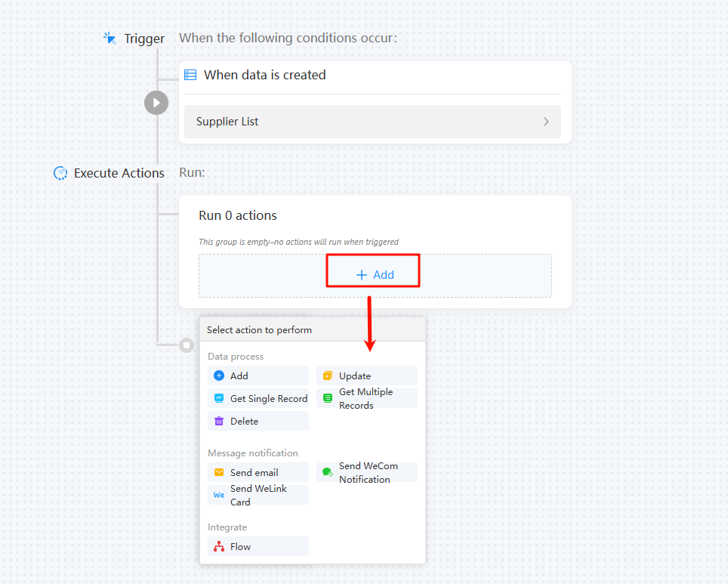Choose the Send email action
728x584 pixels.
click(258, 472)
